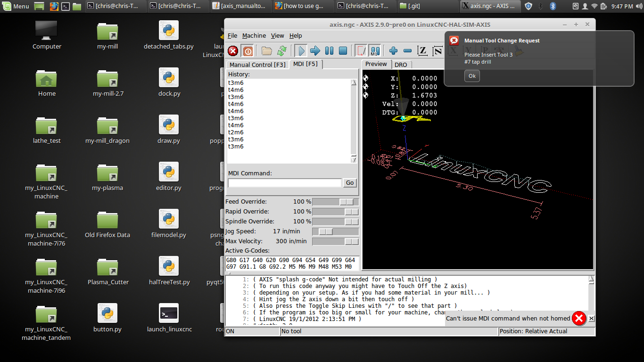Open the Plasma_Cutter folder
The image size is (644, 362).
(x=107, y=271)
